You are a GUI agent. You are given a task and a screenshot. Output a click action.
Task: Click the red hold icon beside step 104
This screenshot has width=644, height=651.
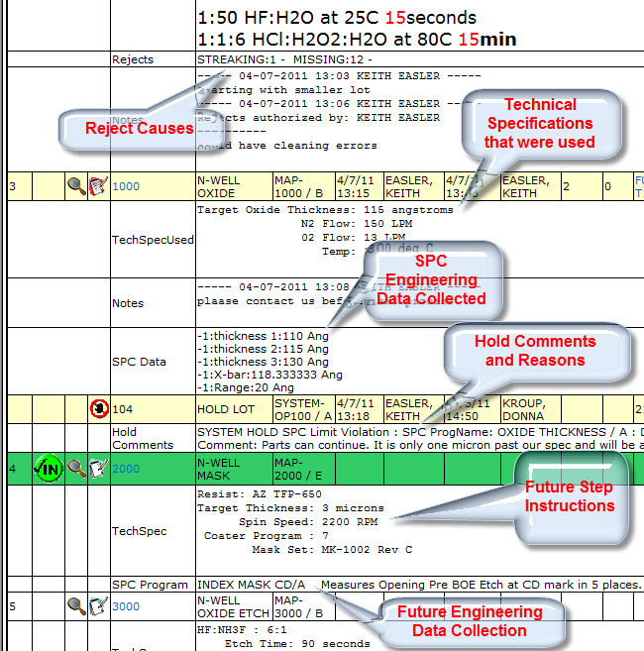click(x=98, y=408)
